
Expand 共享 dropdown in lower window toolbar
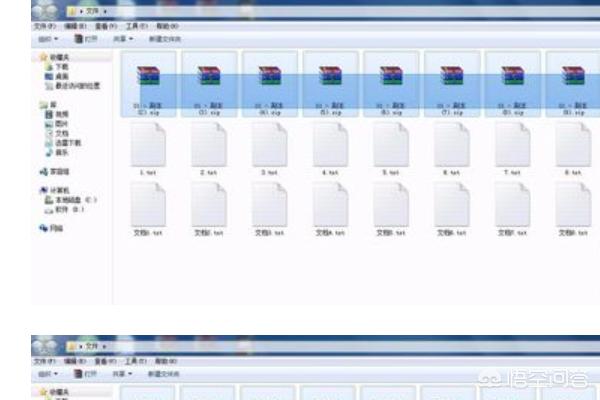click(x=122, y=374)
